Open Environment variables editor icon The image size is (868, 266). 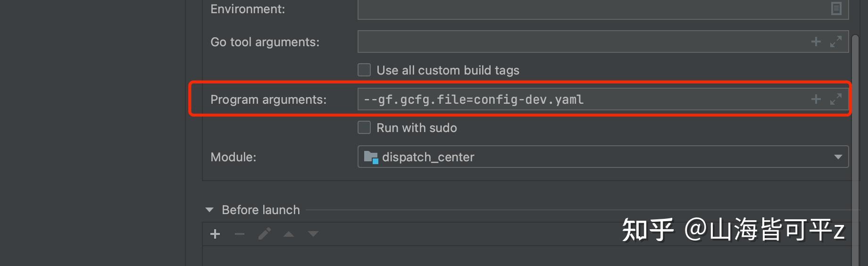(x=836, y=8)
